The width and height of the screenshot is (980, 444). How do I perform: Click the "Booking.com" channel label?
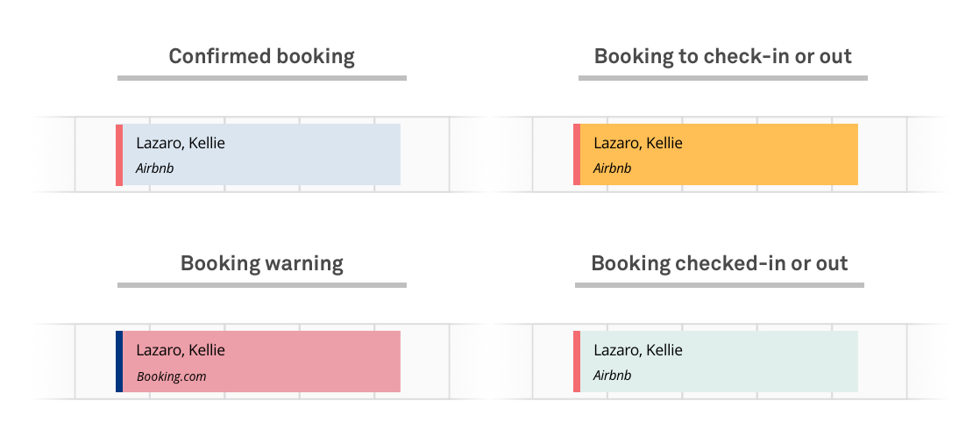pyautogui.click(x=171, y=376)
